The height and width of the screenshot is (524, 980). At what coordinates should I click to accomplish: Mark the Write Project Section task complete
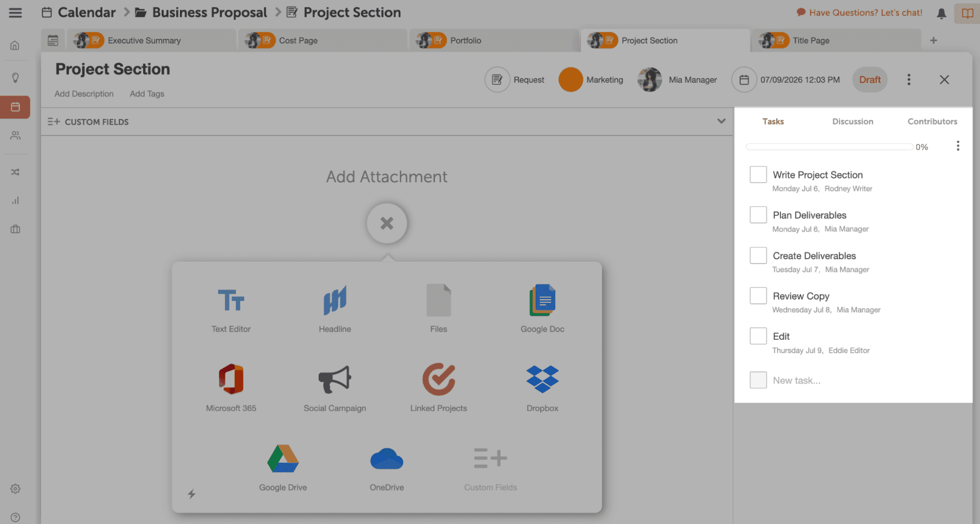point(758,174)
